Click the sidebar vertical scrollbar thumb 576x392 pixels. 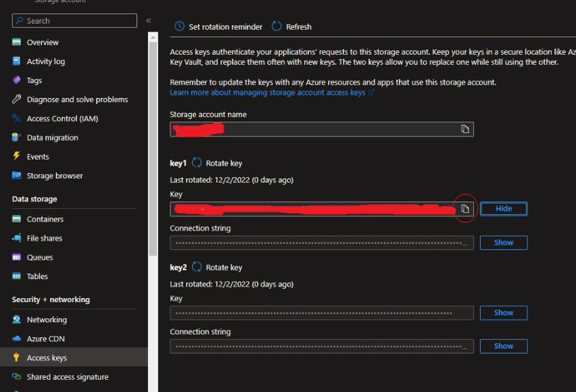pyautogui.click(x=153, y=149)
